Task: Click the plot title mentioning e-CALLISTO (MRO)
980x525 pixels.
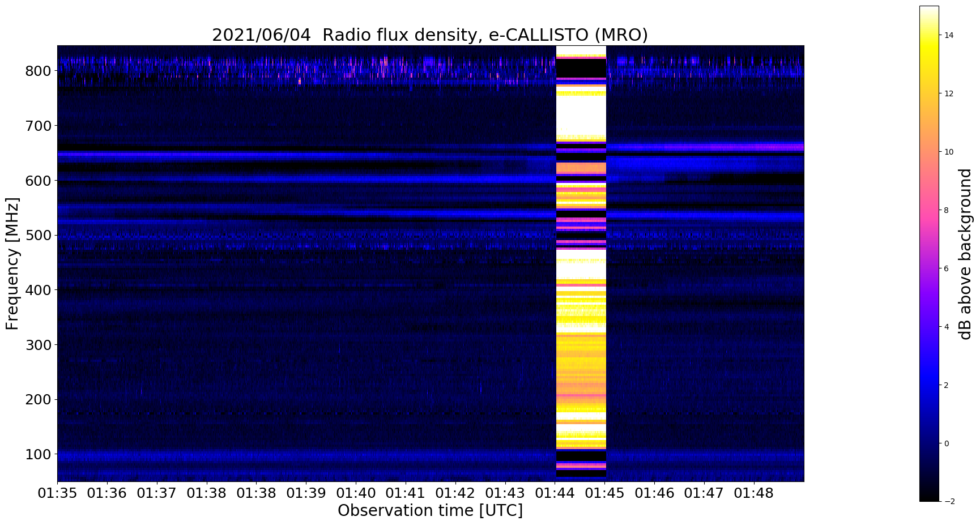Action: click(430, 35)
